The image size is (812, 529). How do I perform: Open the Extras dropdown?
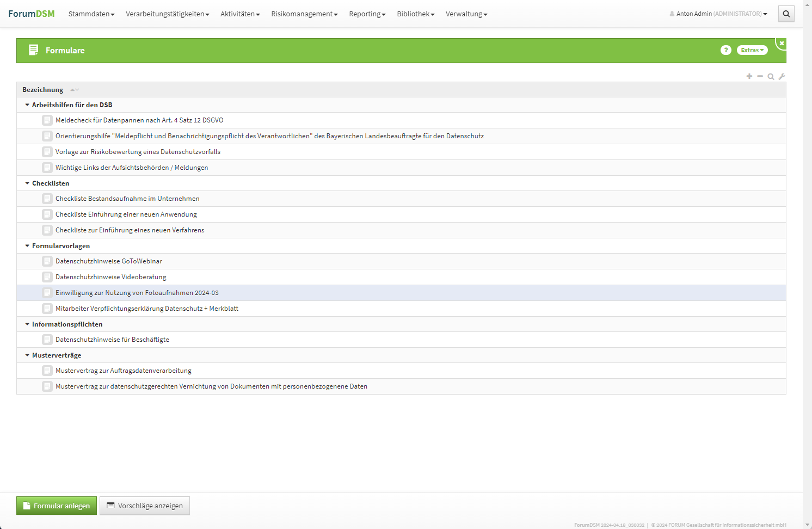pos(752,50)
